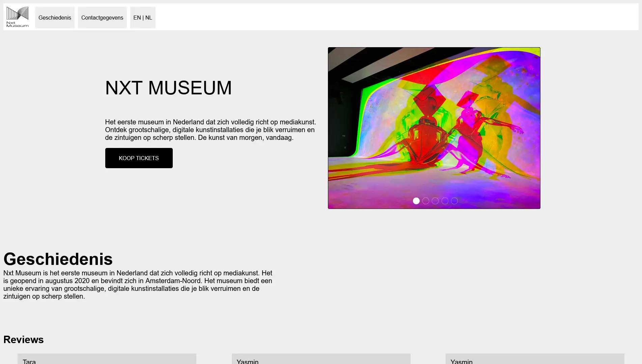Image resolution: width=642 pixels, height=364 pixels.
Task: Select the first carousel dot indicator
Action: point(416,201)
